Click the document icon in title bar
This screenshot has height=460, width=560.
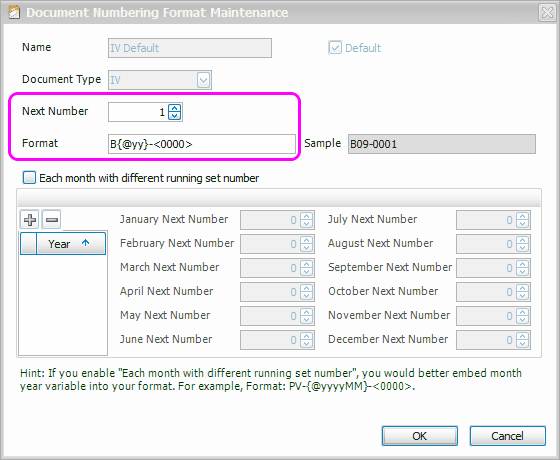14,12
